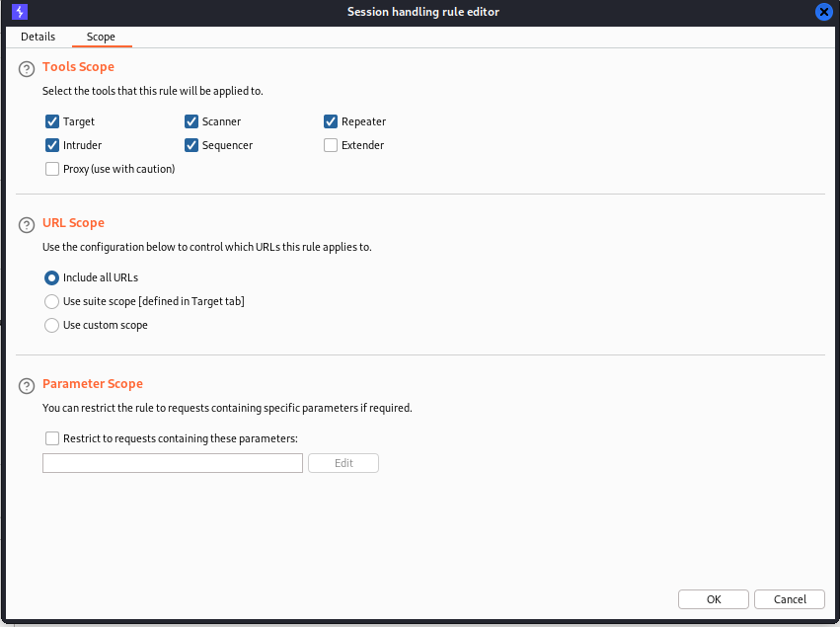Check Restrict to requests containing these parameters
The image size is (840, 627).
[52, 438]
